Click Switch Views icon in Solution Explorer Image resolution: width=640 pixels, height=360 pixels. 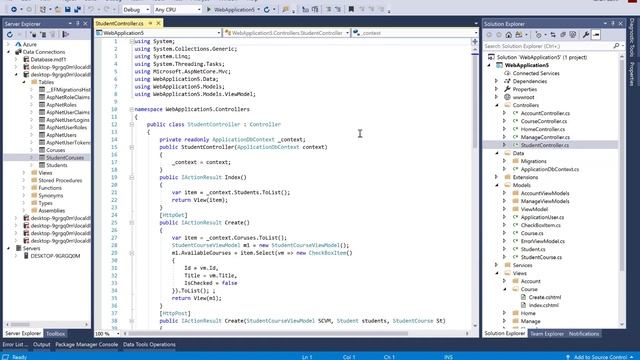tap(519, 35)
